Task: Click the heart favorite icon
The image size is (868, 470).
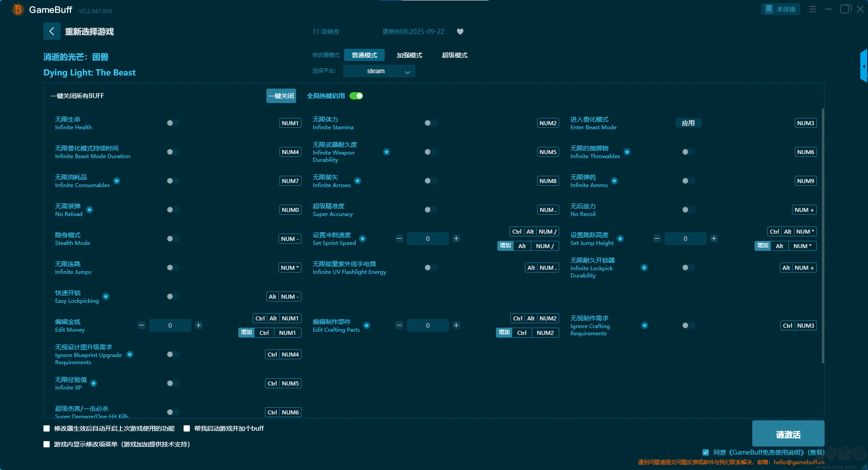Action: click(x=460, y=32)
